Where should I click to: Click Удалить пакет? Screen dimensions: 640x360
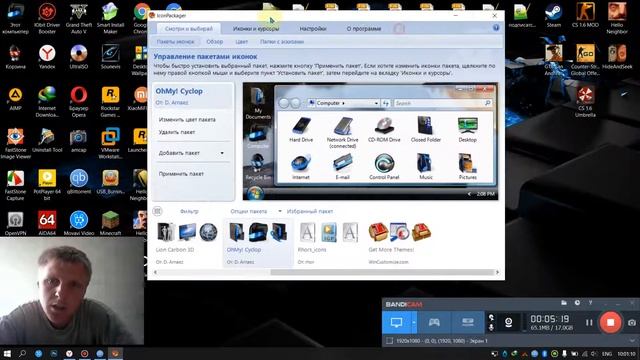177,132
